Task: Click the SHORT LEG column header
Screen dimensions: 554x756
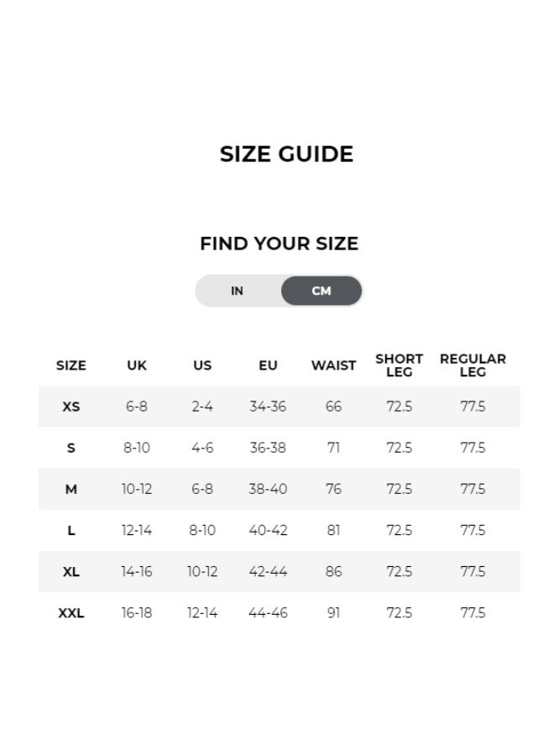Action: [x=399, y=365]
